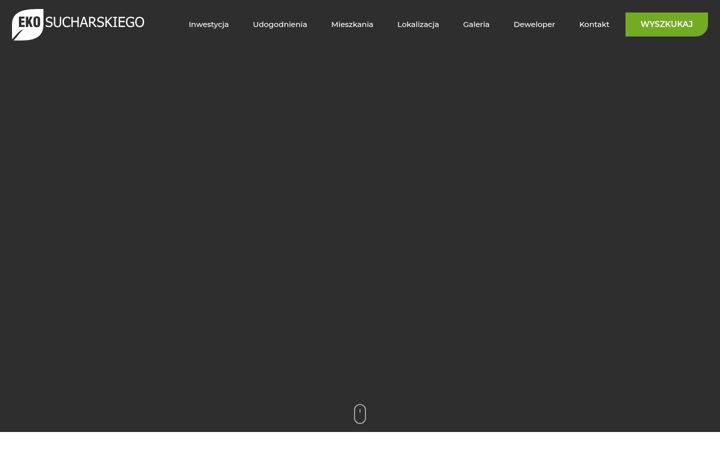View the Galeria section

[x=476, y=24]
